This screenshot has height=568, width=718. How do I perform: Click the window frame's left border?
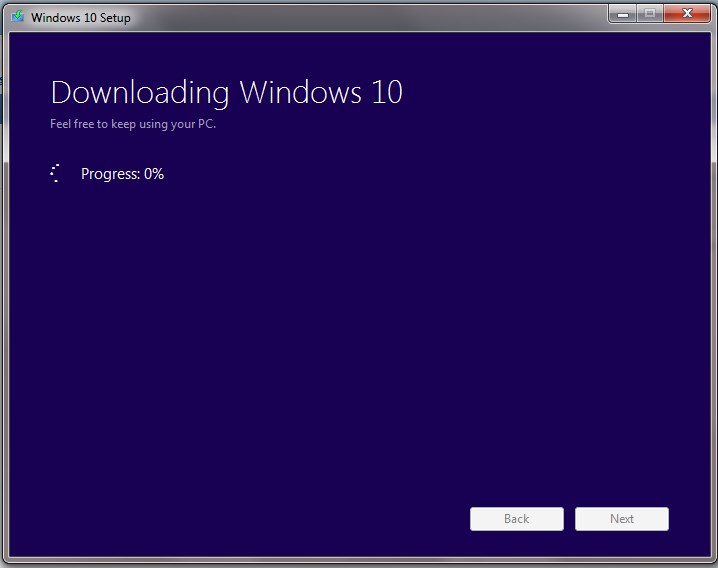click(x=6, y=293)
